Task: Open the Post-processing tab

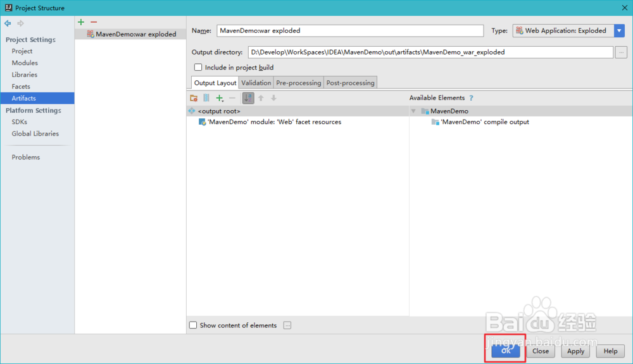Action: coord(350,83)
